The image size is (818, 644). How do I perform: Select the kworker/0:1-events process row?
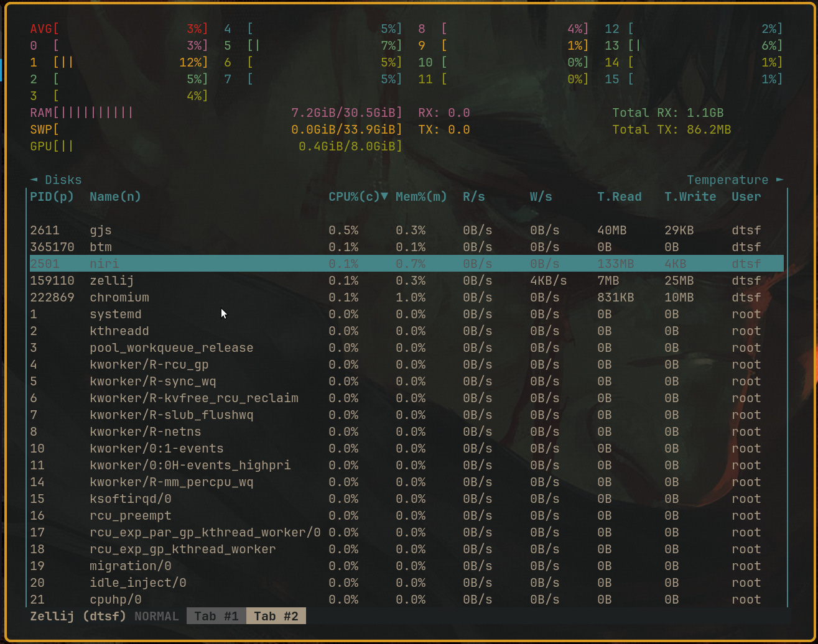tap(407, 449)
